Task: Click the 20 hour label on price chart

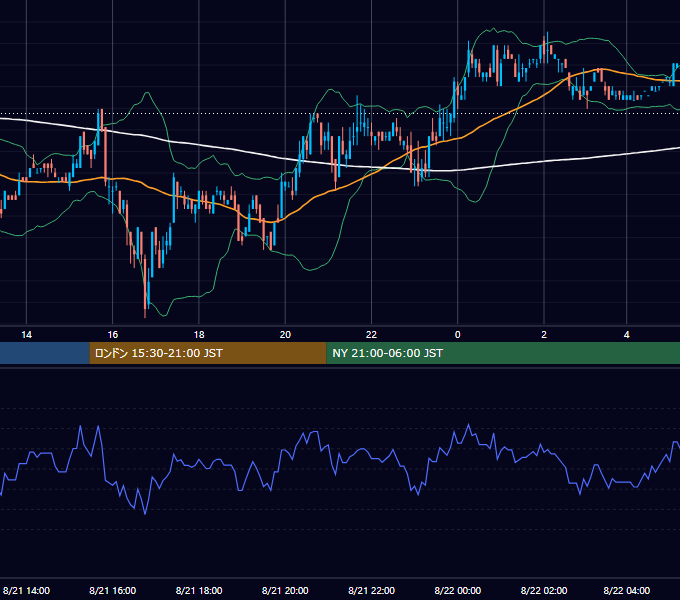Action: coord(285,335)
